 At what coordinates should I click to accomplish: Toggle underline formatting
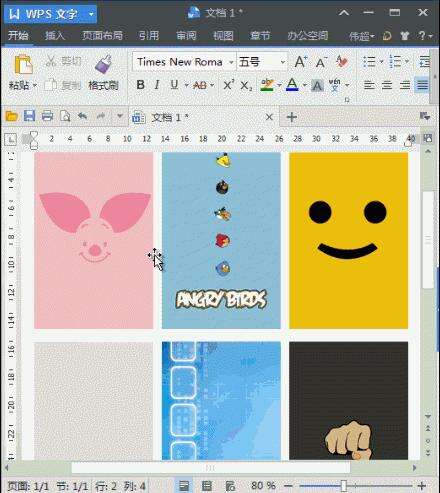174,85
